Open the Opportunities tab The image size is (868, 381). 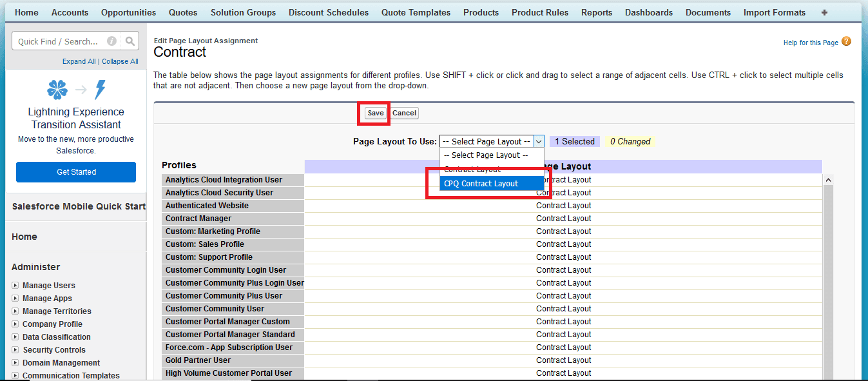click(128, 12)
